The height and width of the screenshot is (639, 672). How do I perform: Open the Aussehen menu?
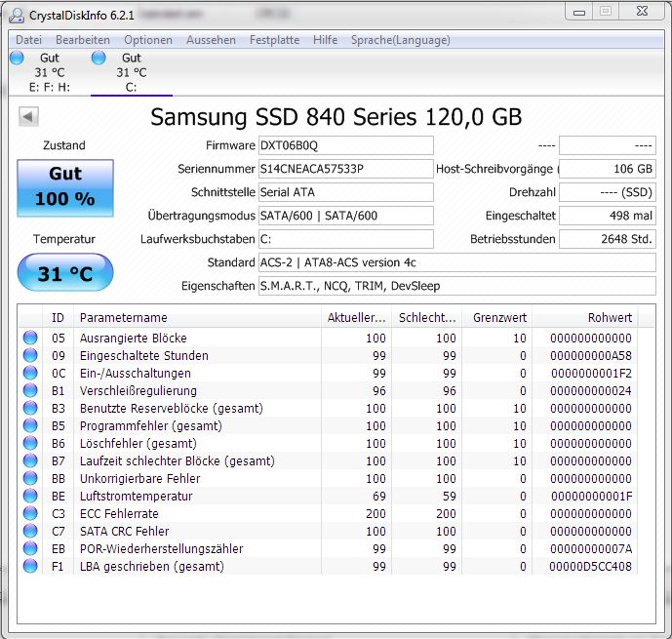[x=211, y=40]
